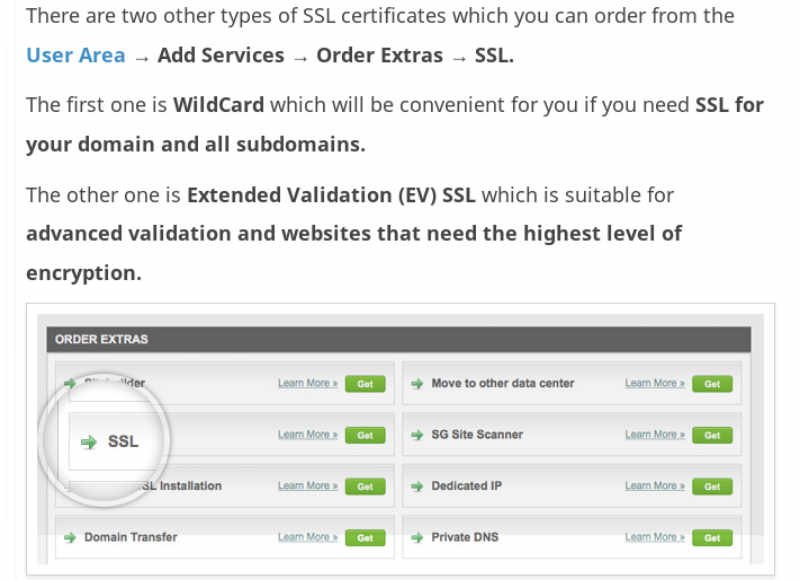The width and height of the screenshot is (800, 580).
Task: Click arrow icon beside SG Site Scanner
Action: (x=417, y=435)
